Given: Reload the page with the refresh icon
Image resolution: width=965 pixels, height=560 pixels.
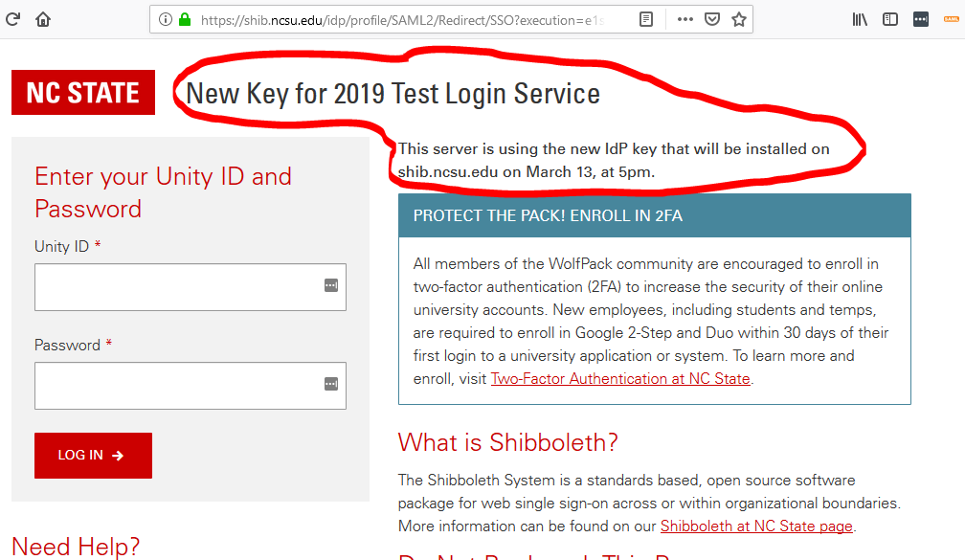Looking at the screenshot, I should tap(13, 19).
